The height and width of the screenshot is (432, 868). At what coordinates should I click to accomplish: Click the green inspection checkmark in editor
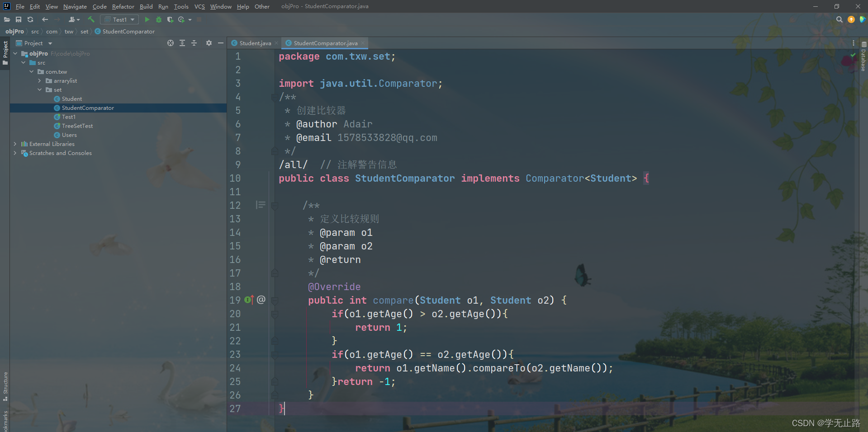[x=853, y=56]
